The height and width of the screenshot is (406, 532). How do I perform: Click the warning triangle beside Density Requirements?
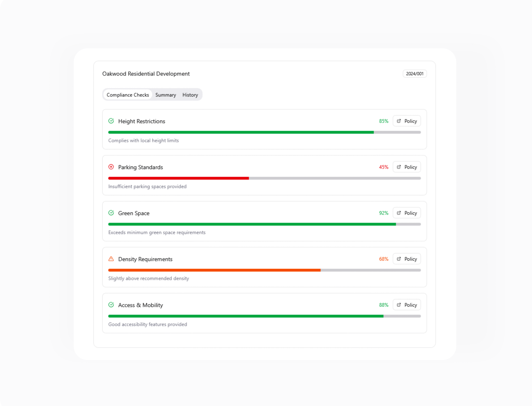click(111, 259)
